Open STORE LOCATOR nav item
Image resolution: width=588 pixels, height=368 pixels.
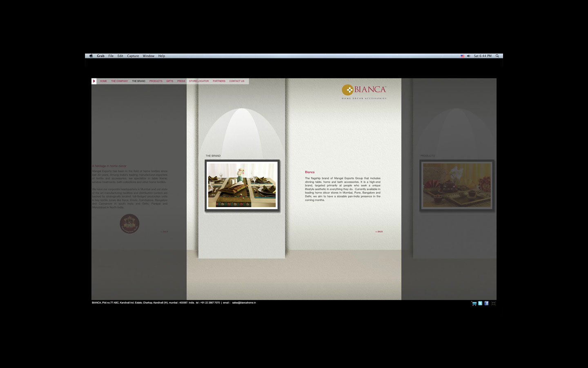[x=198, y=81]
